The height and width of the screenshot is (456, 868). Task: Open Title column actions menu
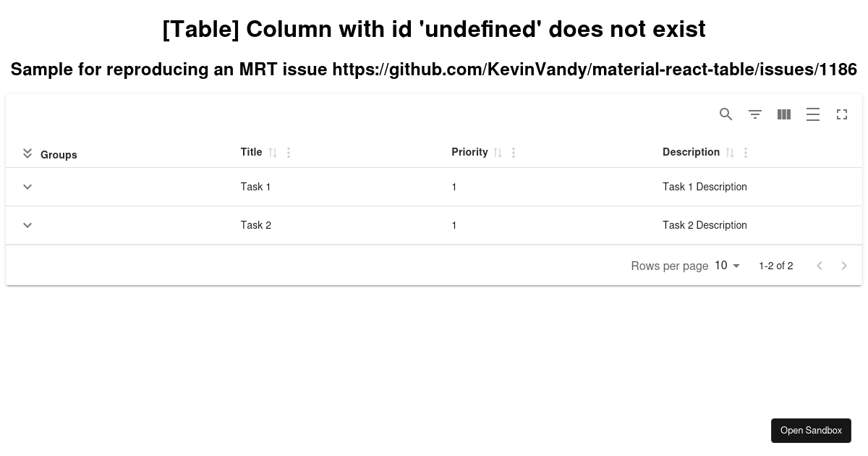[289, 153]
